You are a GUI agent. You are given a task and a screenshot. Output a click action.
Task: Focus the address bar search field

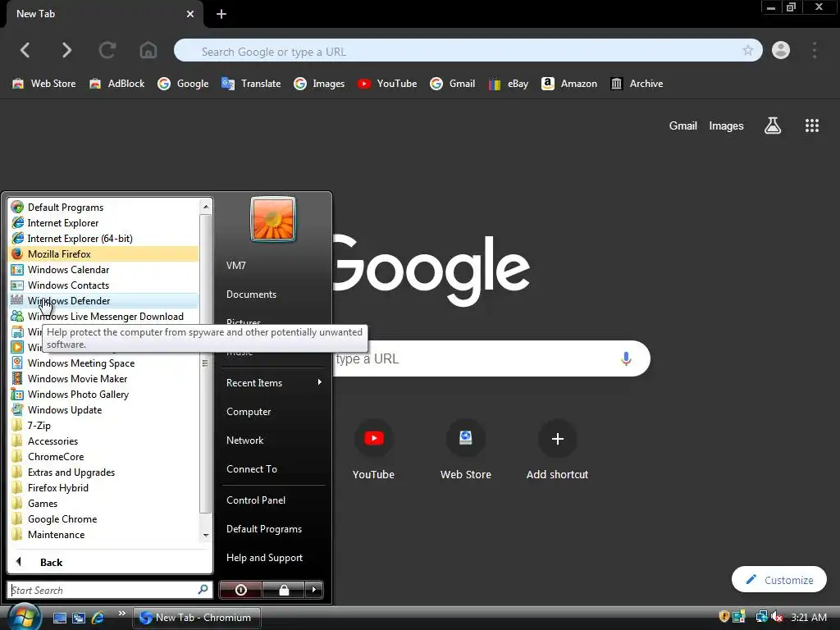pos(468,50)
